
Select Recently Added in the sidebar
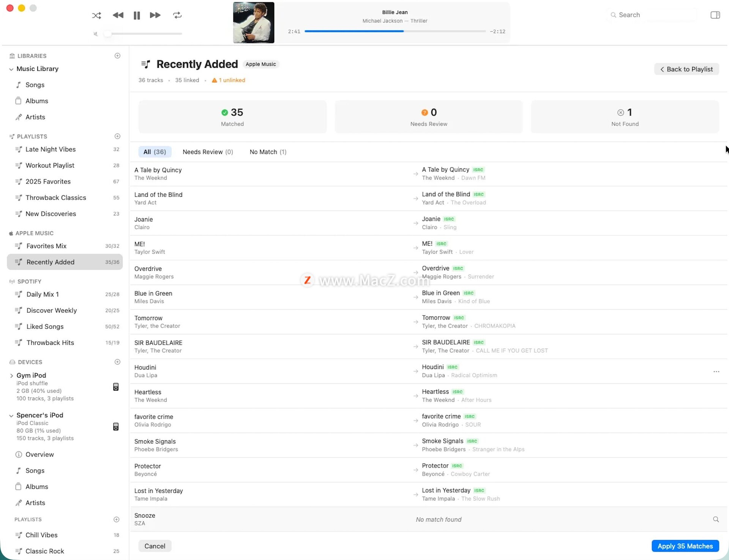pos(65,262)
